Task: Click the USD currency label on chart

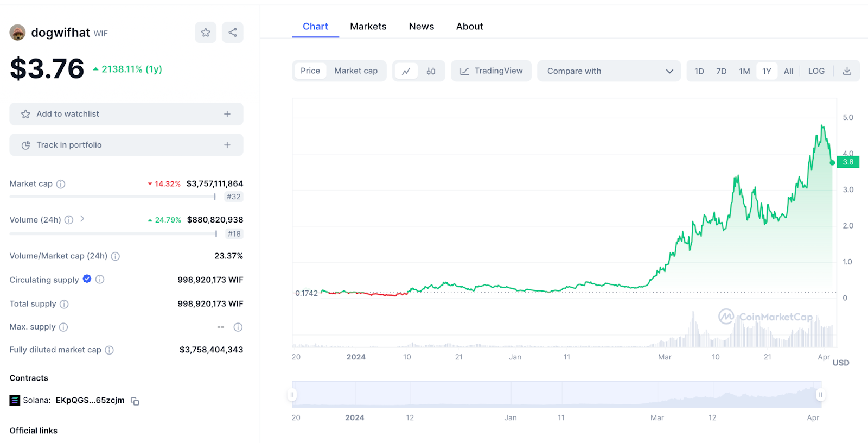Action: click(841, 363)
